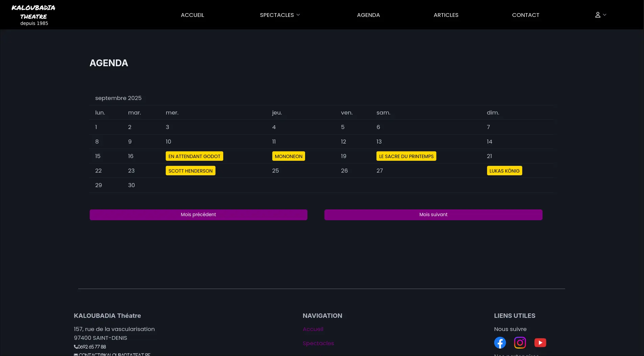Advance calendar with Mois suivant
Screen dimensions: 644x356
[x=433, y=214]
